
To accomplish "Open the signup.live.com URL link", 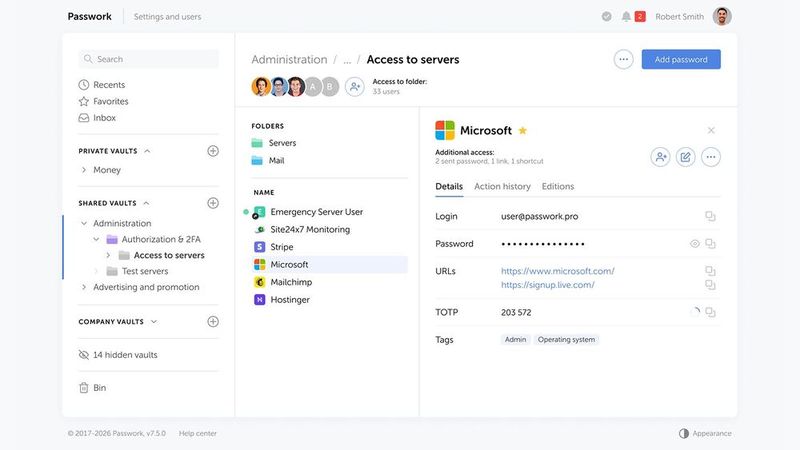I will point(547,285).
